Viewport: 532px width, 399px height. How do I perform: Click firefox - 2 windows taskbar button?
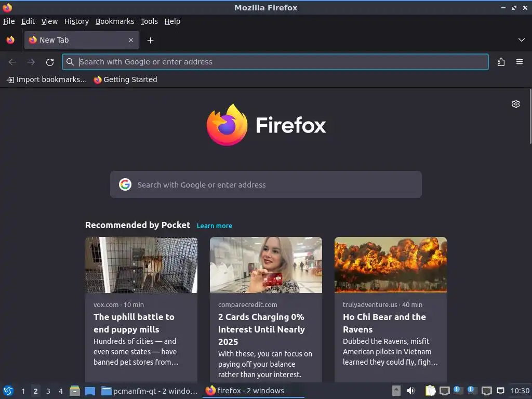[x=254, y=391]
